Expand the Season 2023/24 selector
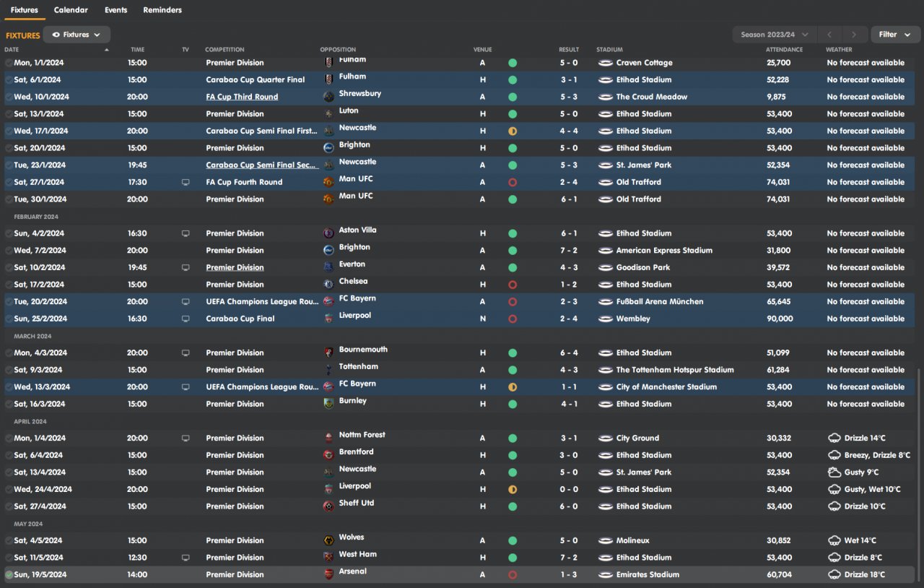The image size is (924, 588). [x=774, y=35]
